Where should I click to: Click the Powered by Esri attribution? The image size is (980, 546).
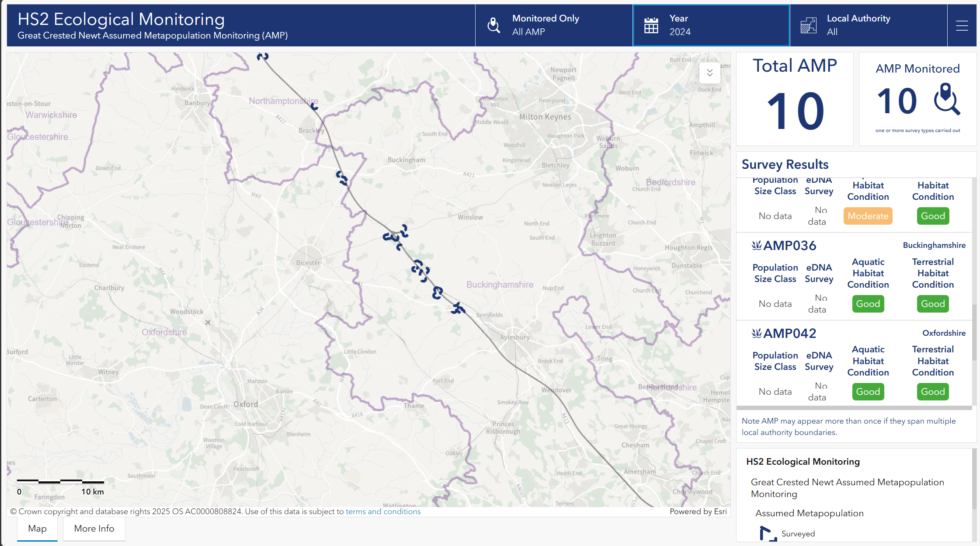click(x=698, y=511)
